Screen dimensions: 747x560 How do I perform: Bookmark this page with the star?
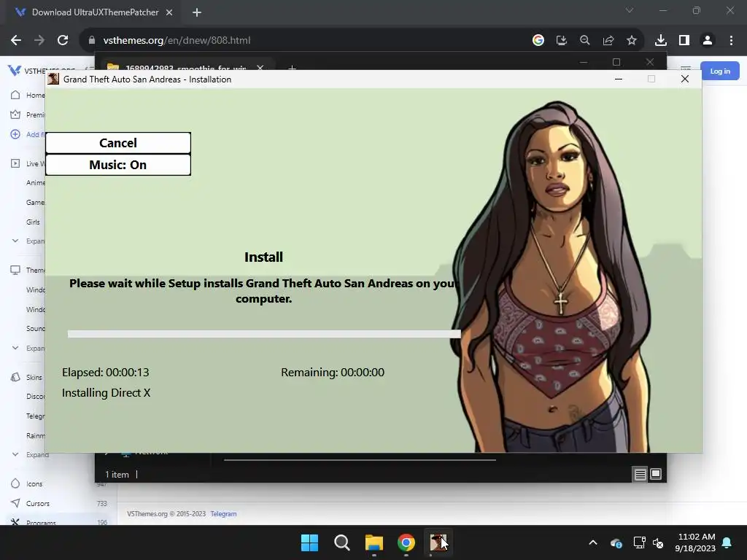[x=632, y=41]
